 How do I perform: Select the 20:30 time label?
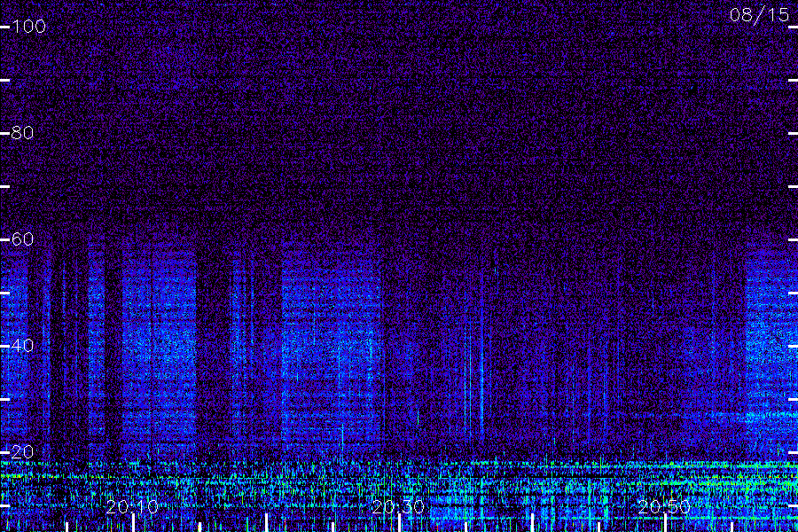coord(398,506)
